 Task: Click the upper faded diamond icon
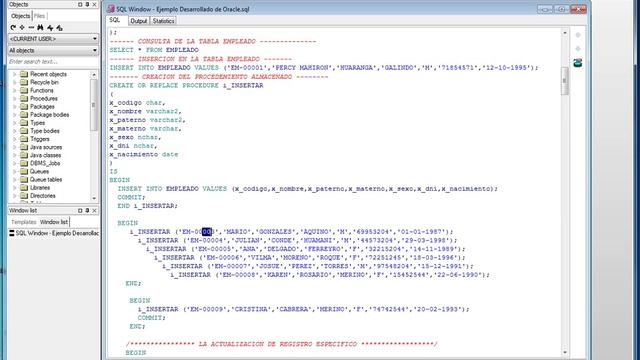click(x=578, y=35)
